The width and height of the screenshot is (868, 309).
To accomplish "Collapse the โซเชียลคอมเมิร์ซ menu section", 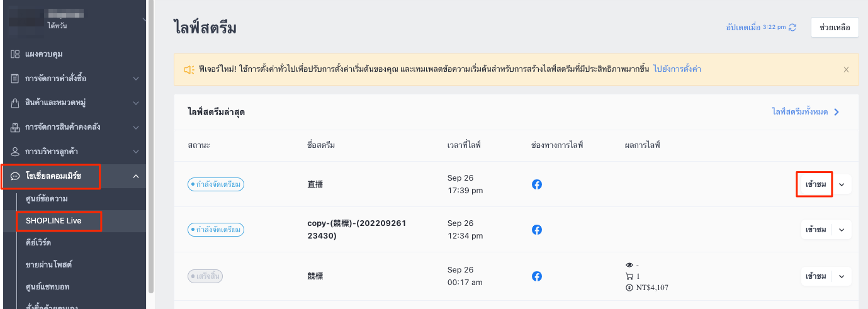I will tap(136, 176).
